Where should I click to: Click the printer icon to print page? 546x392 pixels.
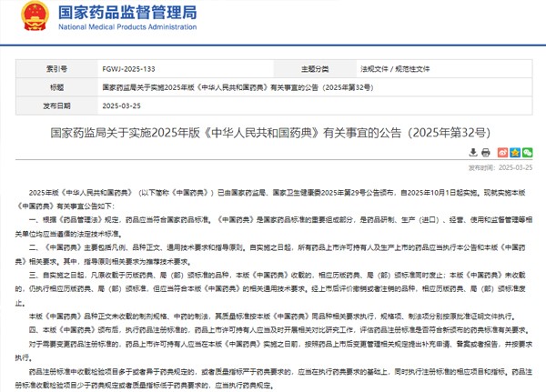coord(485,153)
